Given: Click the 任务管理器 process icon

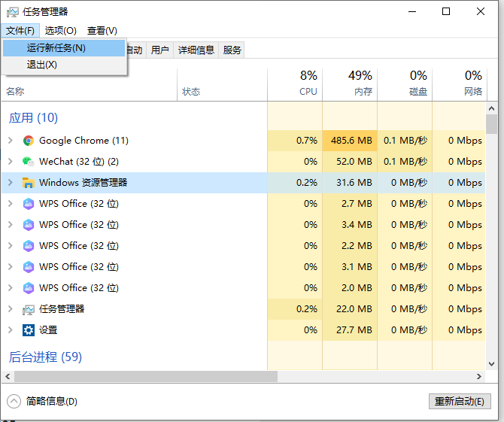Looking at the screenshot, I should point(29,309).
